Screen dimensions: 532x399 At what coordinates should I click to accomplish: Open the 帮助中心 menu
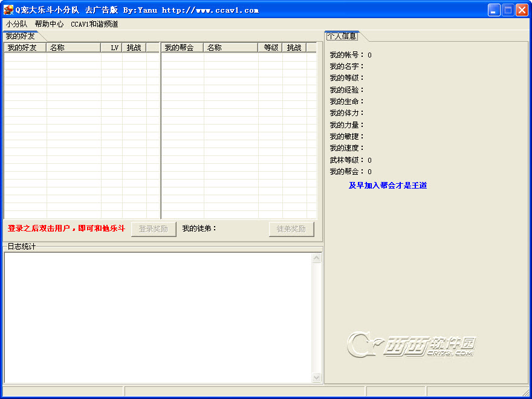pyautogui.click(x=49, y=24)
